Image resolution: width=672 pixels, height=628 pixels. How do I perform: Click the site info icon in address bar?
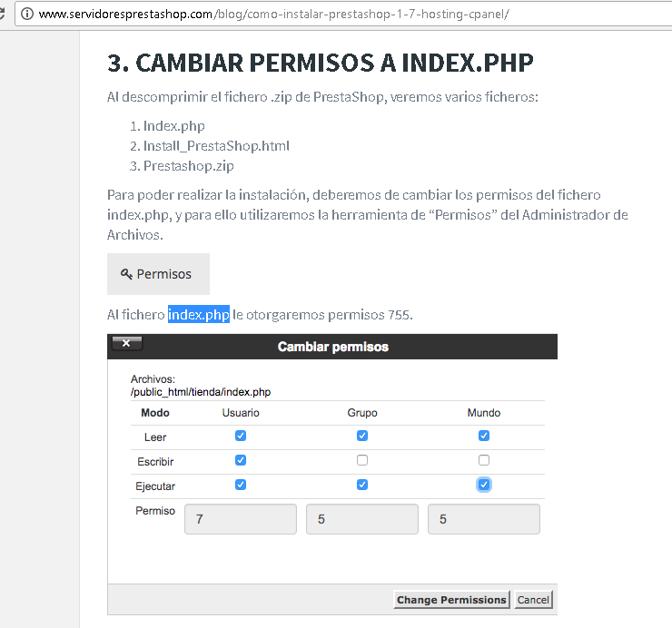27,15
